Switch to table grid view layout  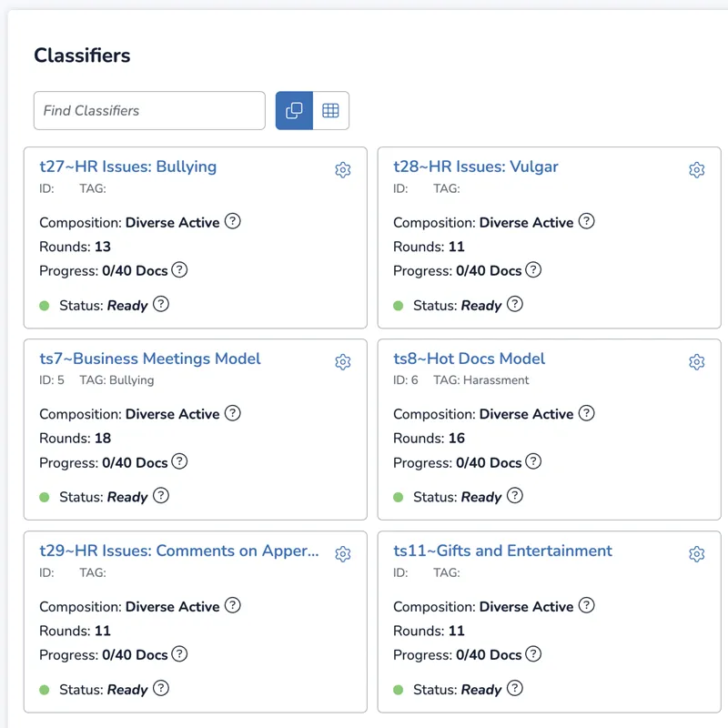coord(330,110)
